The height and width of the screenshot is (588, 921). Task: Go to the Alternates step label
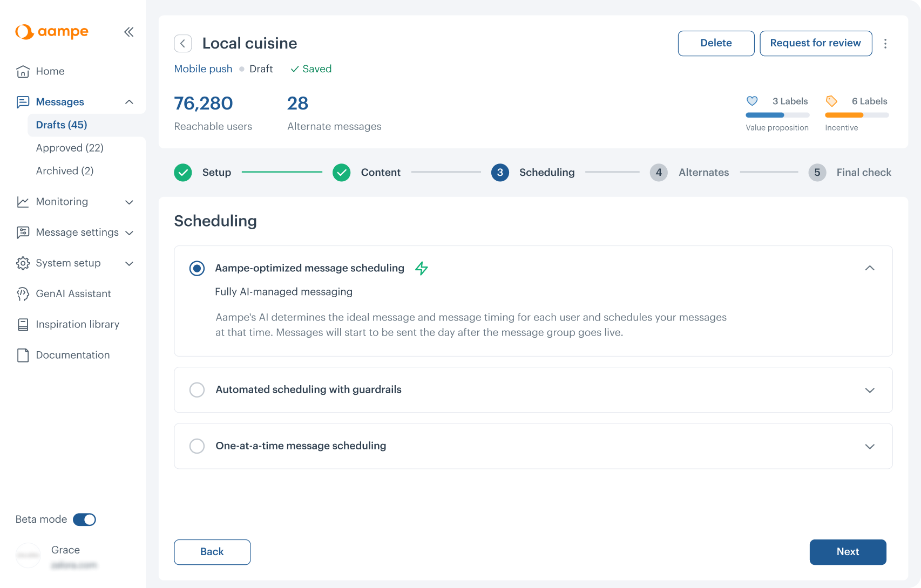tap(704, 173)
